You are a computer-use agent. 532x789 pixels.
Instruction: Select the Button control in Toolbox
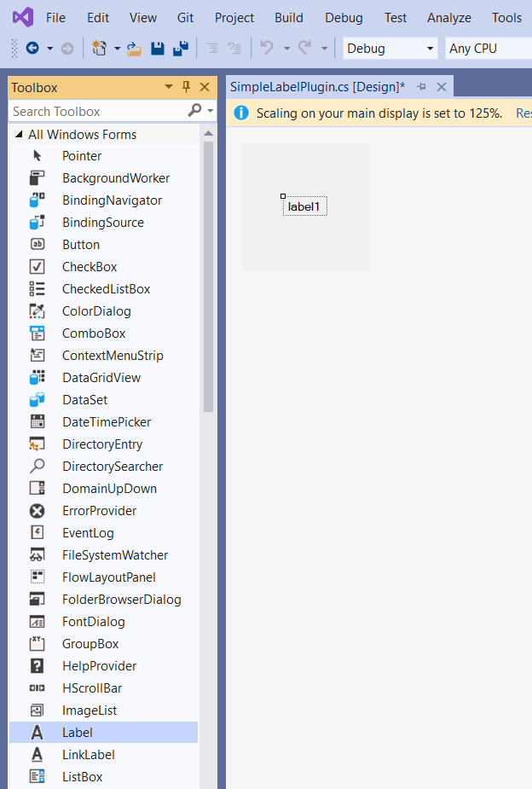coord(81,245)
